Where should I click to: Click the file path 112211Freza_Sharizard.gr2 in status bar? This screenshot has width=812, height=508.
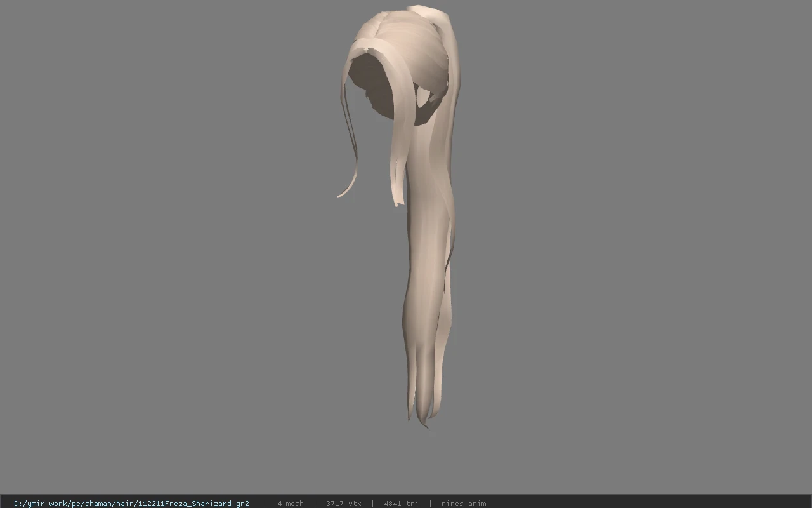point(131,504)
